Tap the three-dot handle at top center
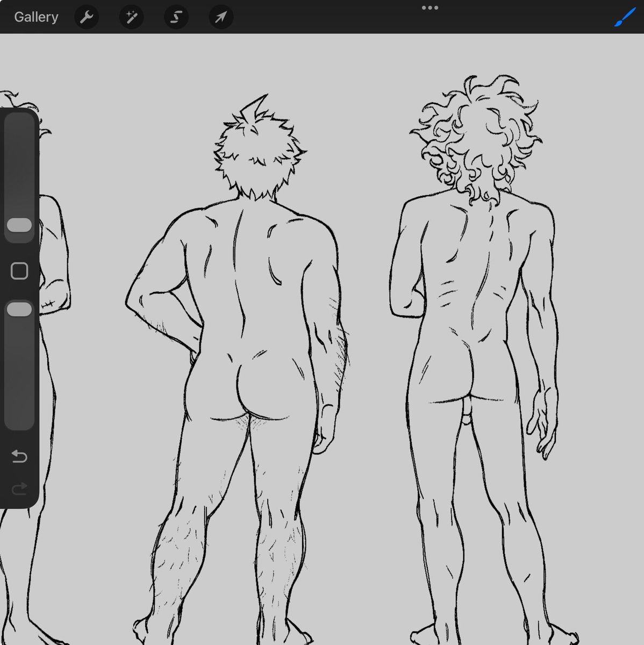 (x=429, y=8)
